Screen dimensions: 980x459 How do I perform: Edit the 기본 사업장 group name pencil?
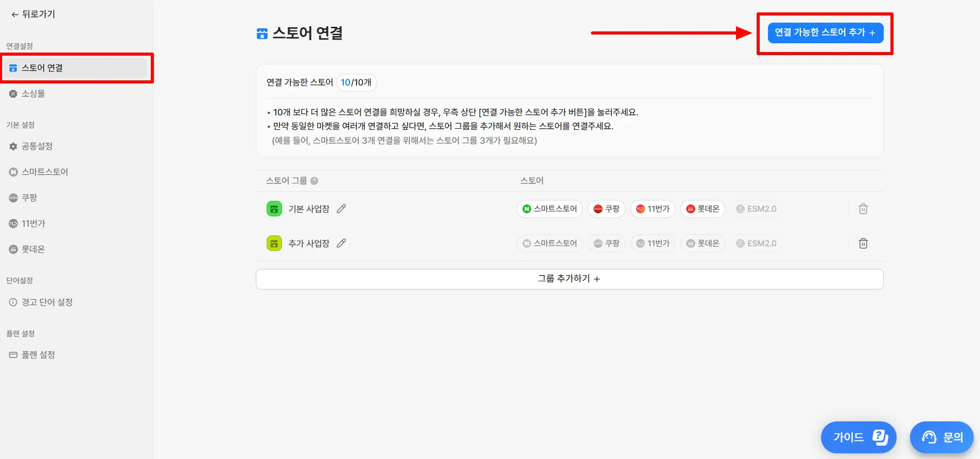pos(341,209)
